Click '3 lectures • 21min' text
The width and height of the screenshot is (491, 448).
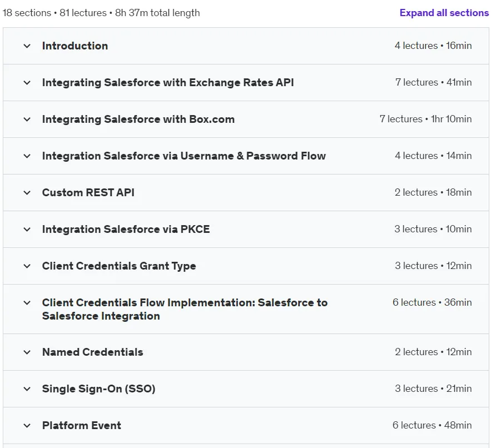(433, 389)
